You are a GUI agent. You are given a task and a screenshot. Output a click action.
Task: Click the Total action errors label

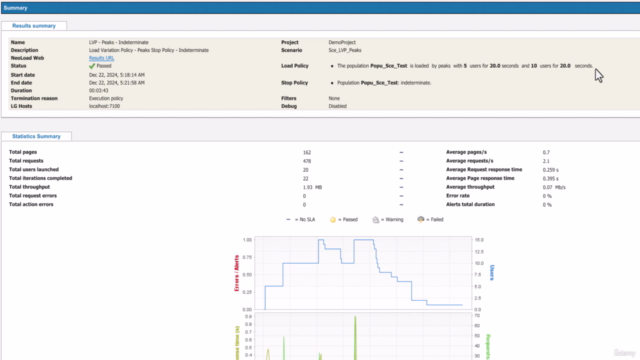[x=31, y=204]
